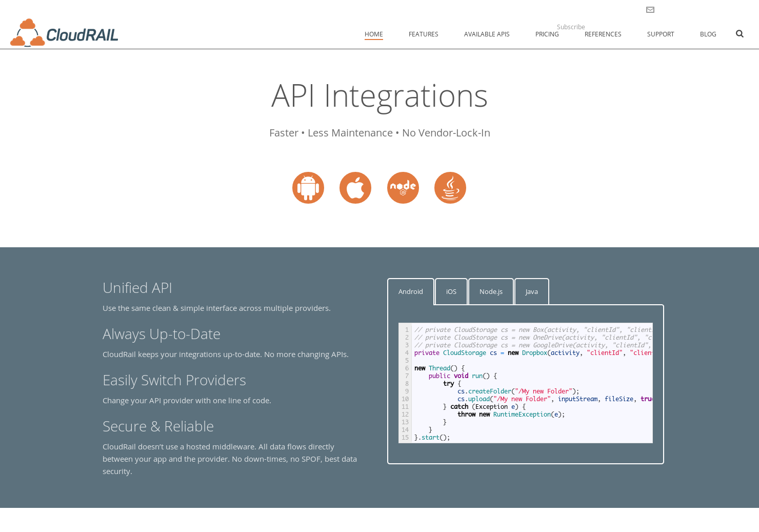759x532 pixels.
Task: Click code line with Dropbox constructor
Action: click(x=533, y=353)
